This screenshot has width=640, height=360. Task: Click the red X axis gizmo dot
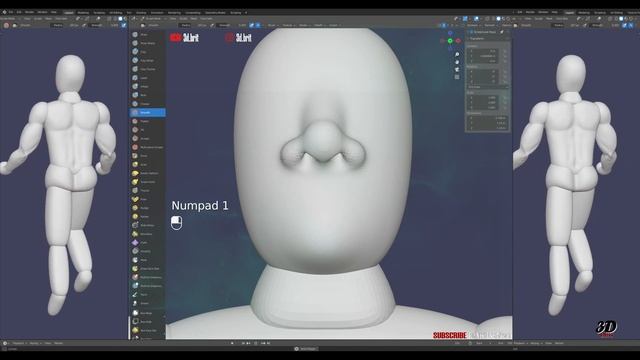pyautogui.click(x=458, y=41)
